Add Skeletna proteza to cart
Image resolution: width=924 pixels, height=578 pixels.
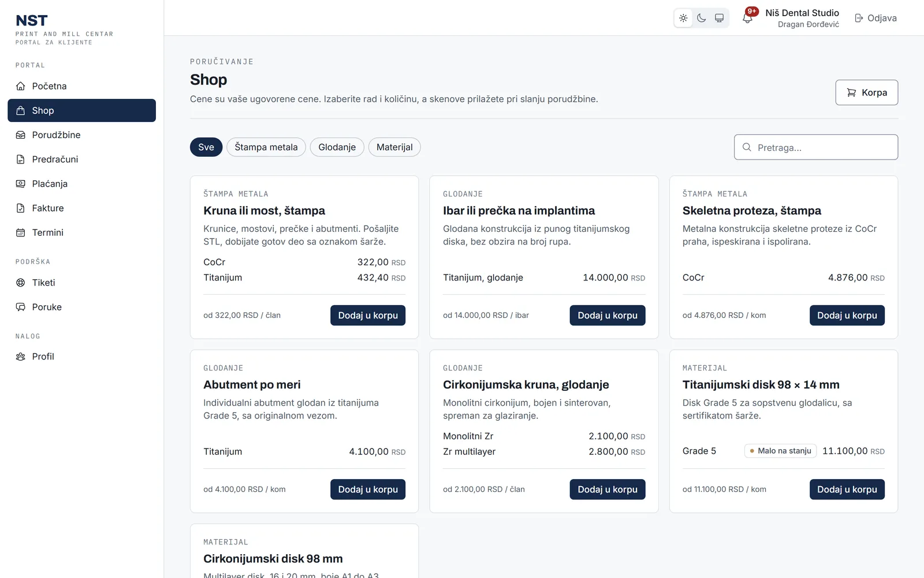coord(847,316)
